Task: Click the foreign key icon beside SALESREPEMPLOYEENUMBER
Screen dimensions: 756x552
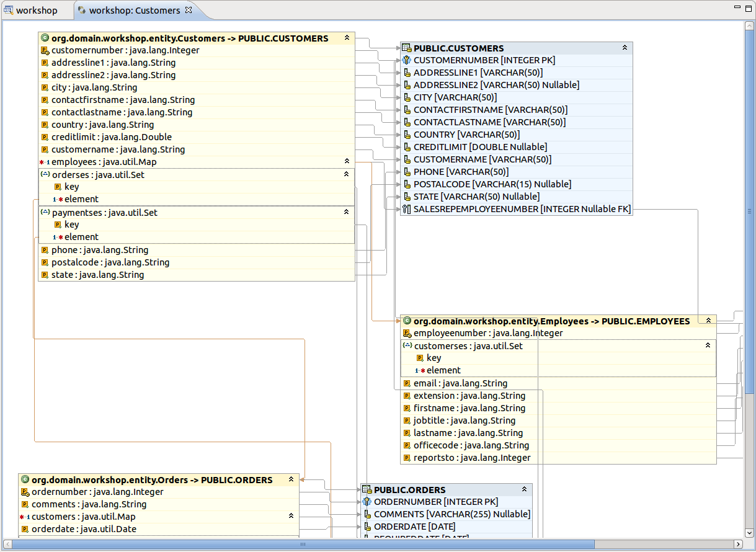Action: tap(407, 209)
